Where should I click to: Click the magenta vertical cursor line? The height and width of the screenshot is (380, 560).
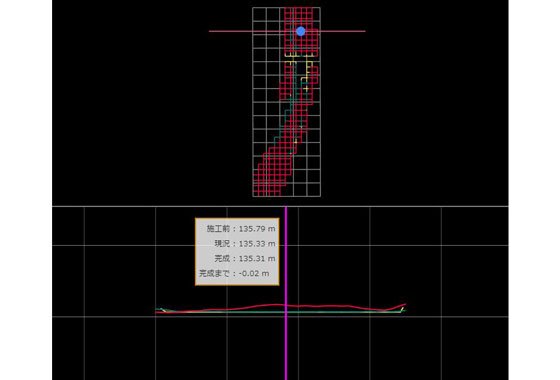286,293
